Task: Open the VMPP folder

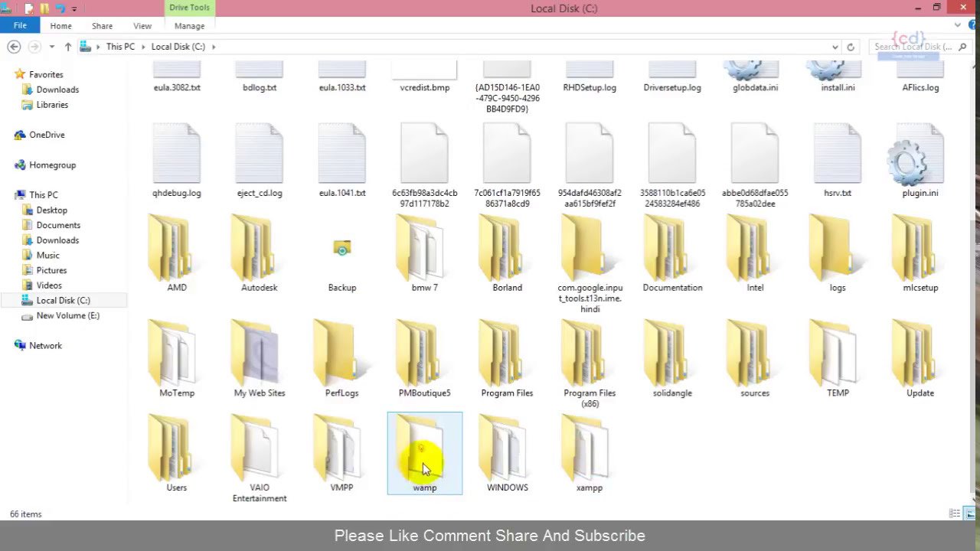Action: click(341, 452)
